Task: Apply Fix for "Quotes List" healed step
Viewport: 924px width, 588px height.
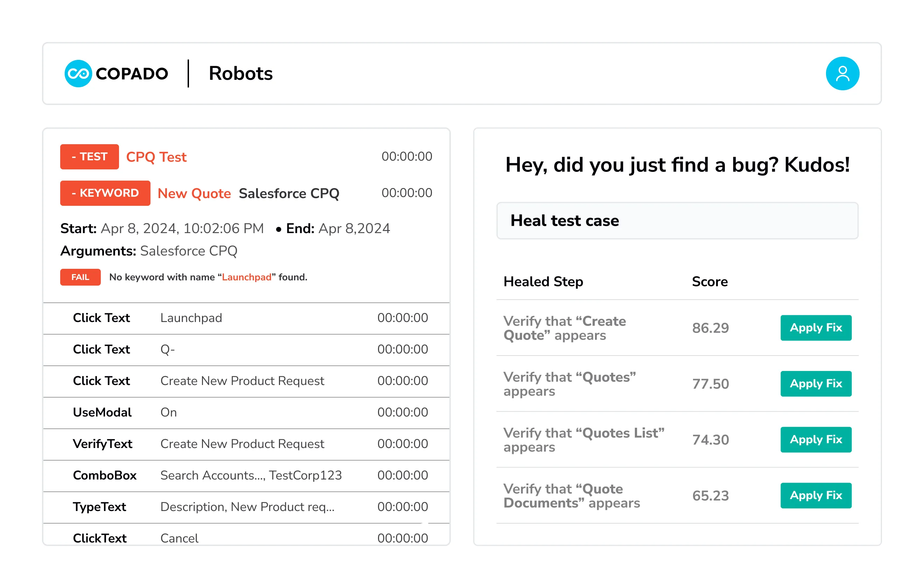Action: tap(816, 440)
